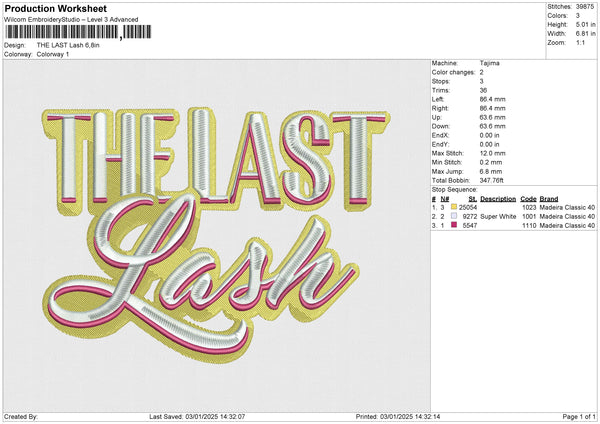The image size is (600, 424).
Task: Click the Last Saved timestamp 03/01/2025 14:32:07
Action: (x=215, y=417)
